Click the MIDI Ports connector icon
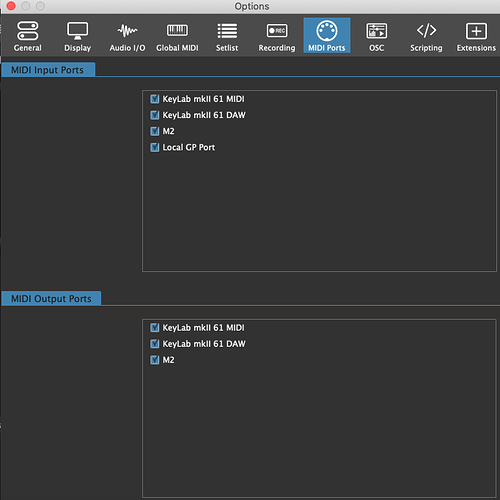 pyautogui.click(x=327, y=31)
